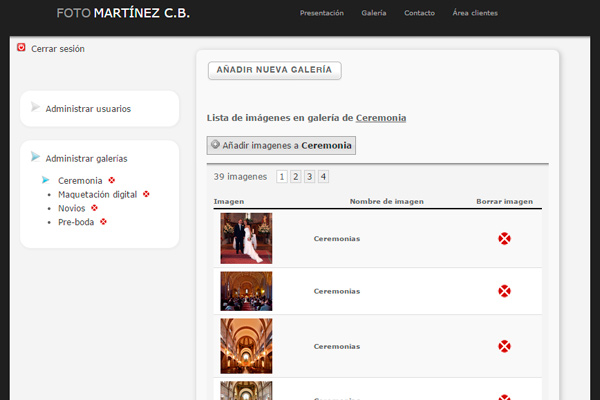Delete the church arches photo with red X
Viewport: 600px width, 400px height.
click(504, 346)
